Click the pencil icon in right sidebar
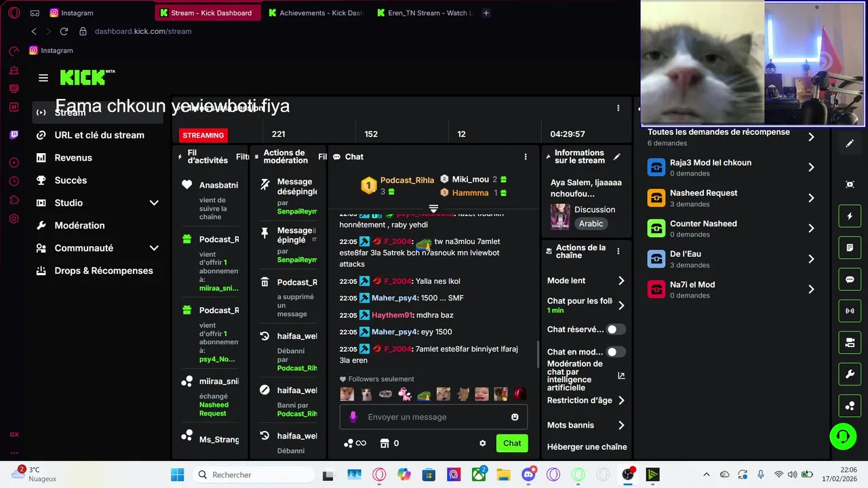 pyautogui.click(x=850, y=144)
